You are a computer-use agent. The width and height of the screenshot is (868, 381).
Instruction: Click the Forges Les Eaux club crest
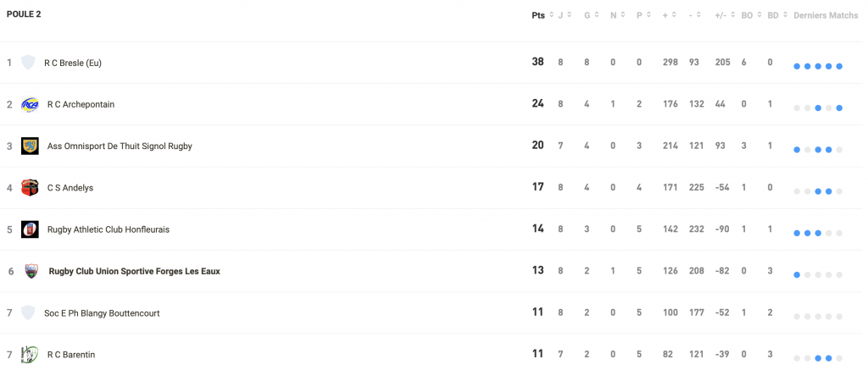click(x=31, y=271)
